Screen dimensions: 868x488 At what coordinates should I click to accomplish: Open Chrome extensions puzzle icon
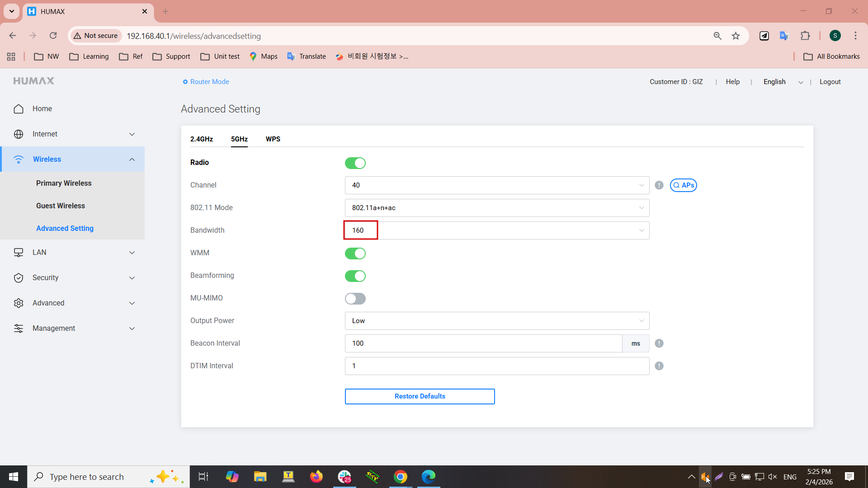coord(805,36)
